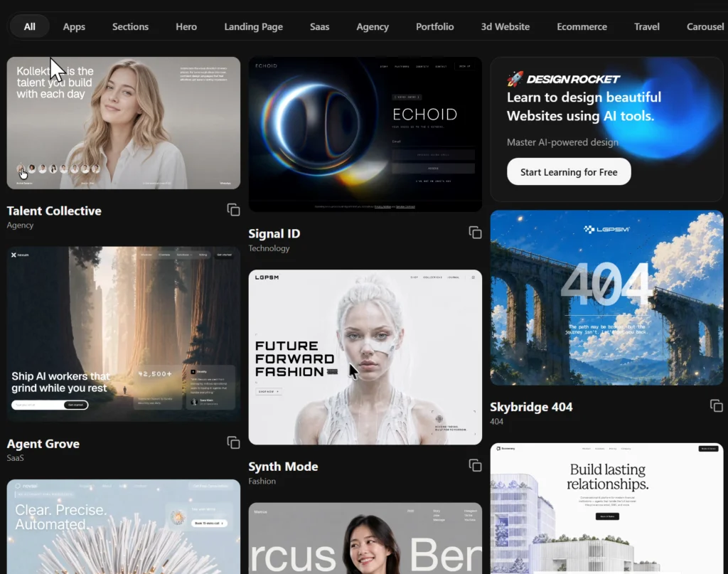The image size is (728, 574).
Task: Open the Signal ID Echoid thumbnail
Action: click(365, 134)
